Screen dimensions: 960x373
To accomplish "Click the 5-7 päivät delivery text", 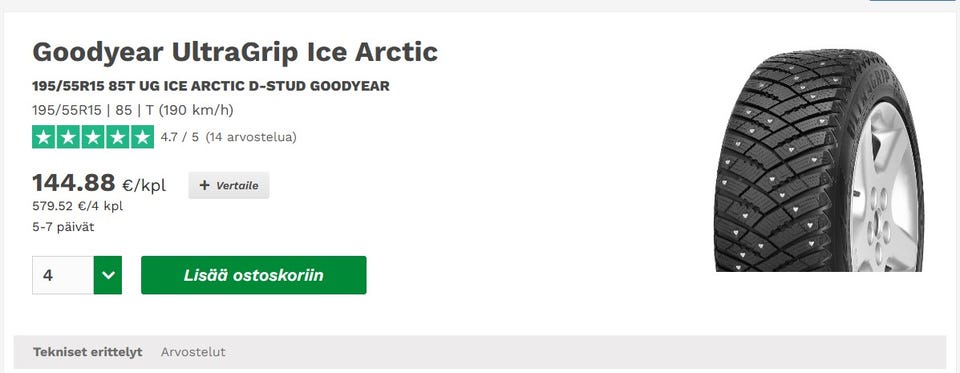I will [63, 227].
